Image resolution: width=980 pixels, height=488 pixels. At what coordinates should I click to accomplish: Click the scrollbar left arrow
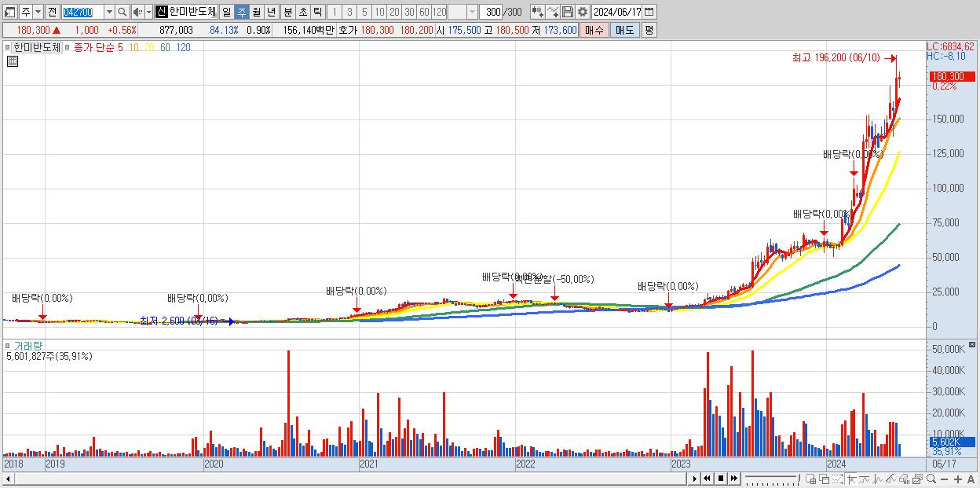coord(7,479)
